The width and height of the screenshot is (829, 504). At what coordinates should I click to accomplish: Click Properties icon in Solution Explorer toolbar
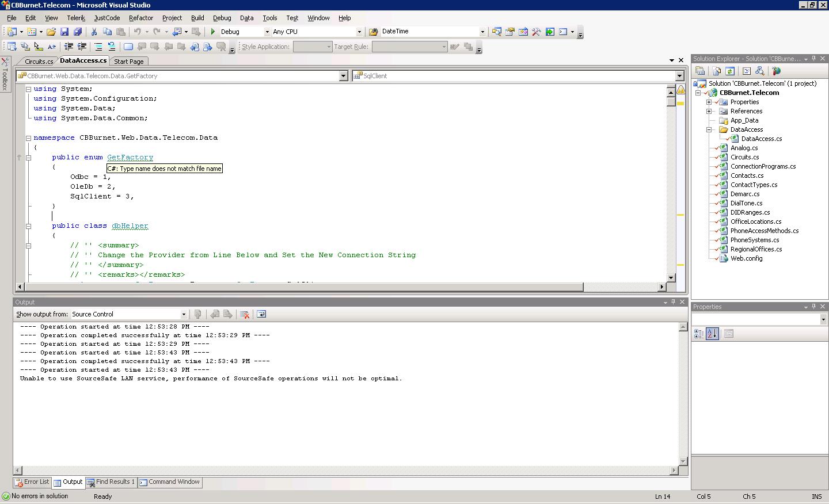[700, 71]
